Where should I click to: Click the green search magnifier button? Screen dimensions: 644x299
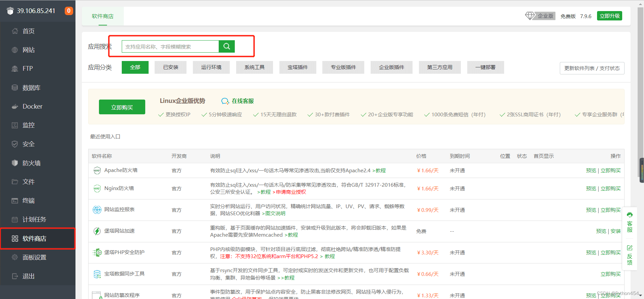[227, 46]
